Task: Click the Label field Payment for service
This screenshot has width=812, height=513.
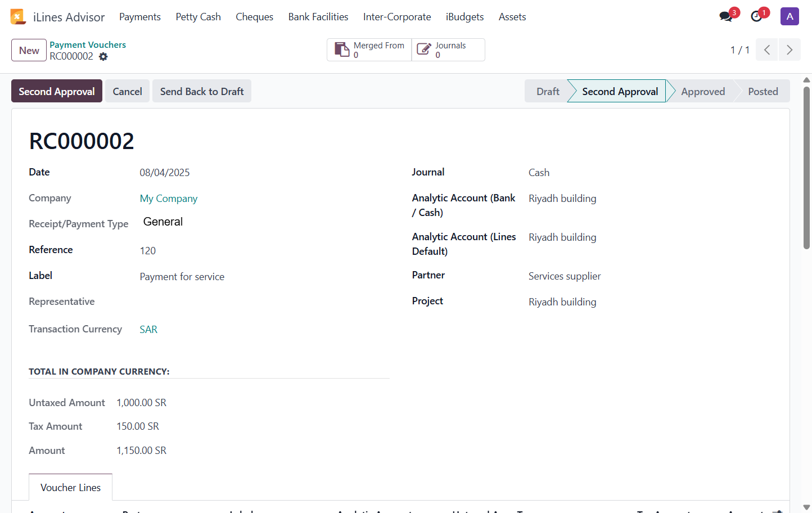Action: (182, 277)
